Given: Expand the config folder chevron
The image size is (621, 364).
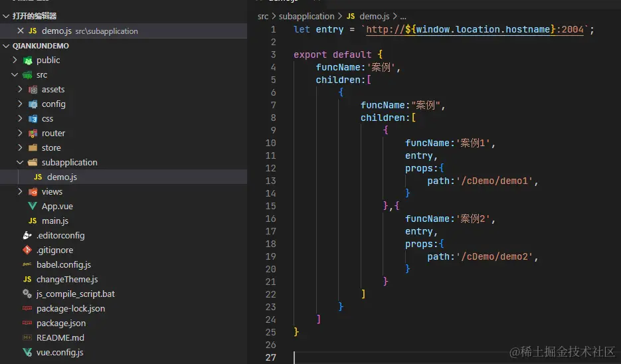Looking at the screenshot, I should point(20,104).
